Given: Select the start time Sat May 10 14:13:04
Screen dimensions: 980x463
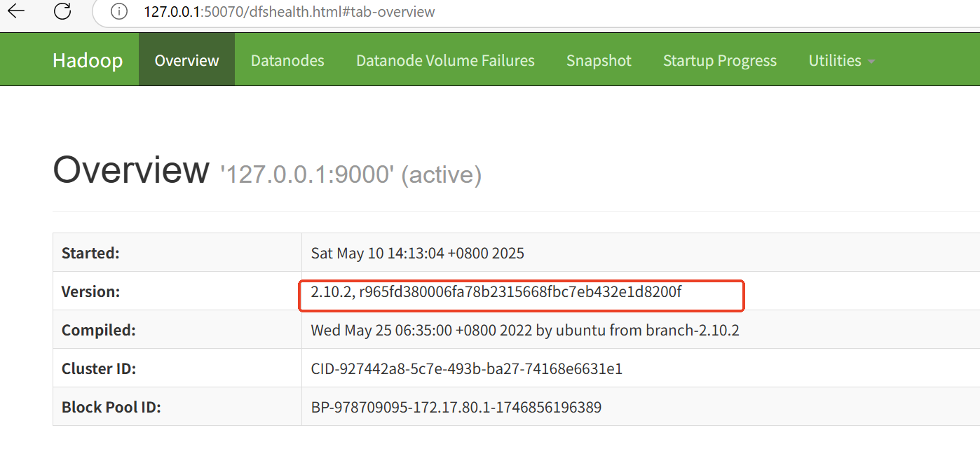Looking at the screenshot, I should point(418,253).
